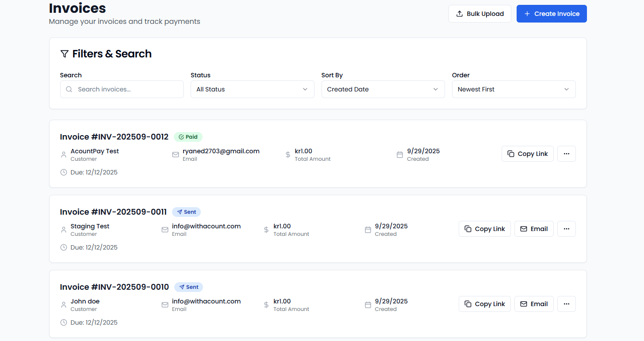The width and height of the screenshot is (644, 341).
Task: Click the customer person icon for John doe
Action: 63,305
